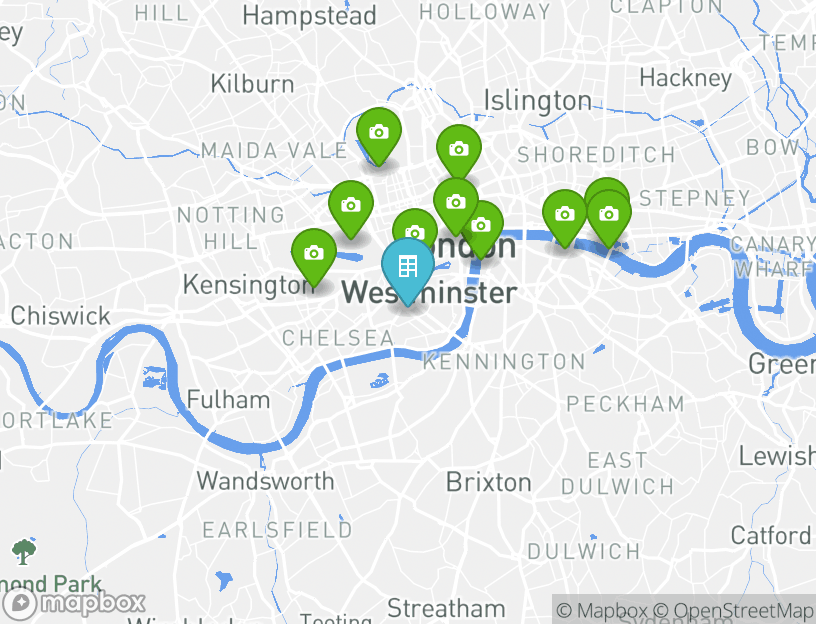Select lone camera marker south of Shoreditch label
The height and width of the screenshot is (624, 816).
pos(565,218)
